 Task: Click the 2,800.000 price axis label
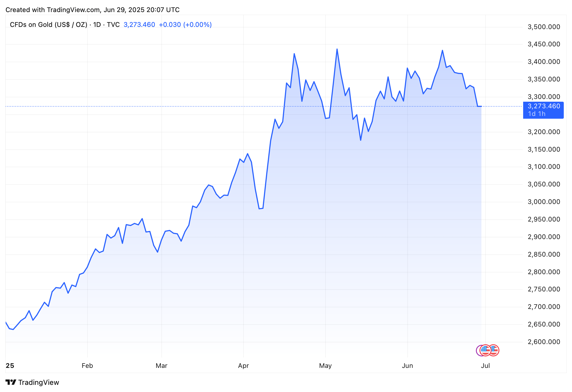[544, 272]
